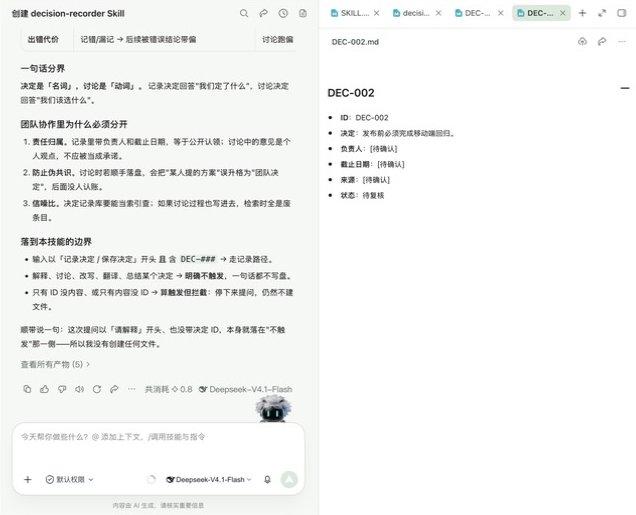The width and height of the screenshot is (636, 515).
Task: Close the active DEC- tab
Action: 563,13
